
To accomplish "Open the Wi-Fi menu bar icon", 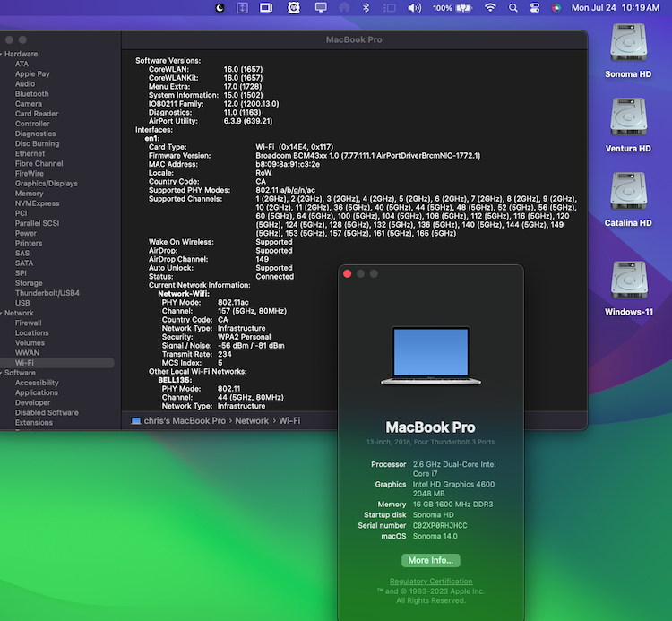I will [x=490, y=8].
